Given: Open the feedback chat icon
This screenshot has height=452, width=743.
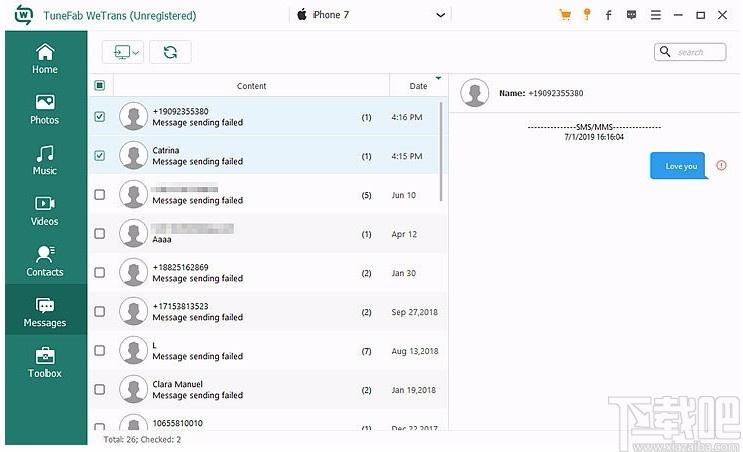Looking at the screenshot, I should point(631,15).
